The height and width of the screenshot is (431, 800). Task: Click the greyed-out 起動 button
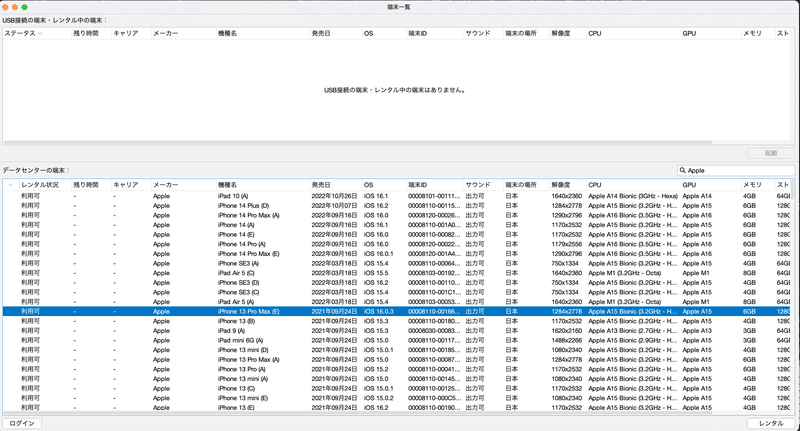pos(770,153)
